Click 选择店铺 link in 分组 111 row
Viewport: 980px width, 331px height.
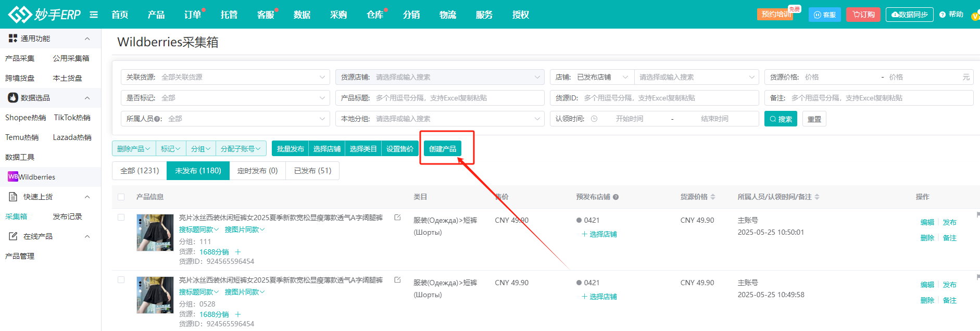click(599, 234)
